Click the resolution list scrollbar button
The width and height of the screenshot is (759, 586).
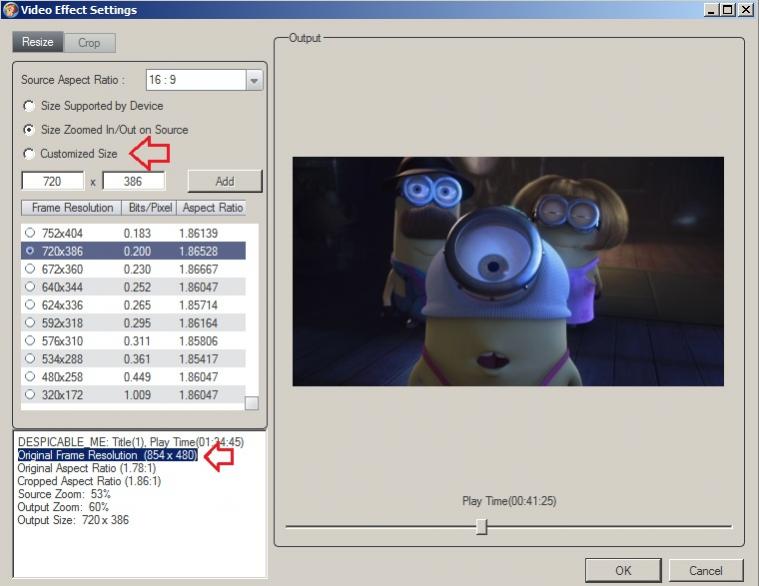point(252,403)
